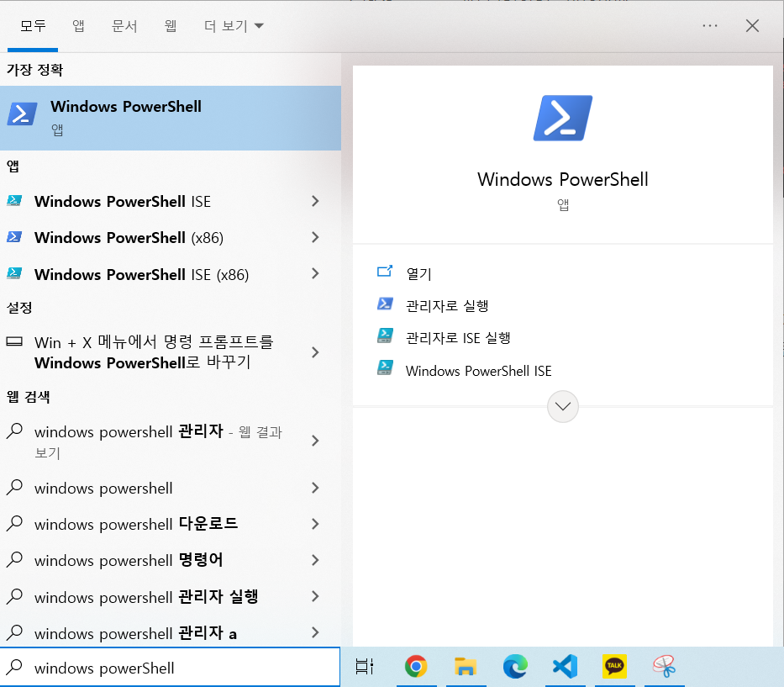Click the Windows PowerShell (x86) result icon
The image size is (784, 687).
(14, 236)
